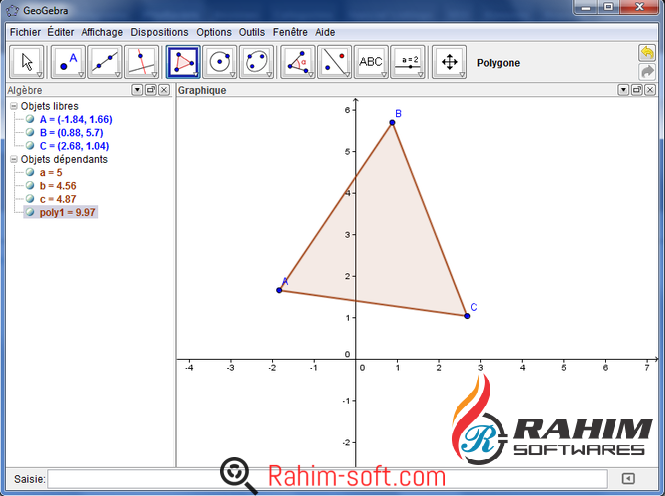Select the Circle with center tool

220,62
